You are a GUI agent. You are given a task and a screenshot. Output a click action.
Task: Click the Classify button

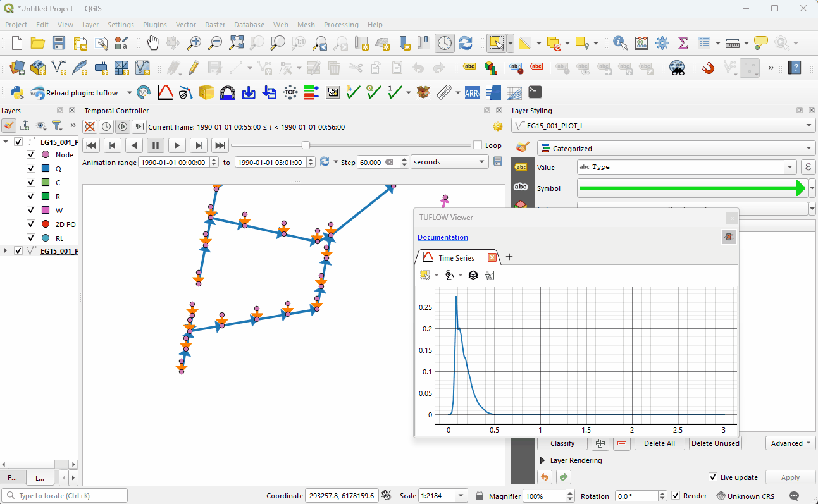(562, 443)
